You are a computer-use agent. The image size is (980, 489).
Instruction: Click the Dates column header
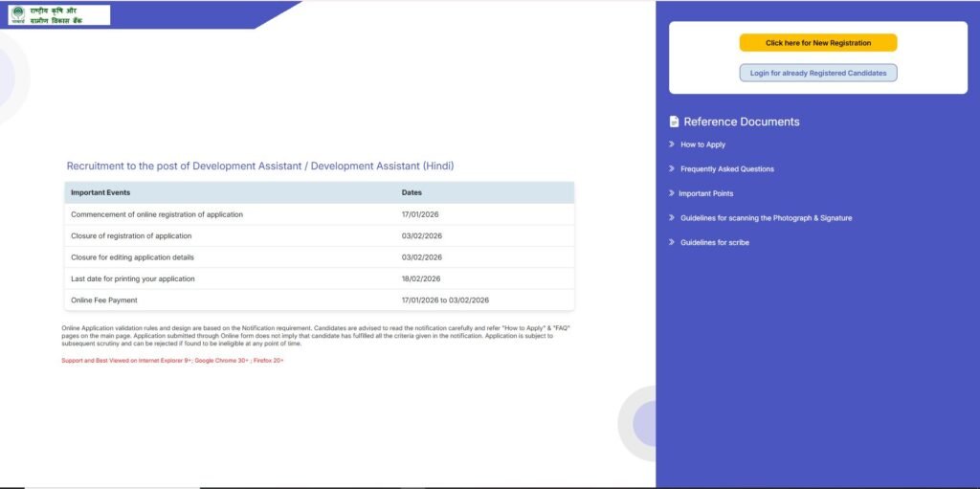[x=412, y=192]
